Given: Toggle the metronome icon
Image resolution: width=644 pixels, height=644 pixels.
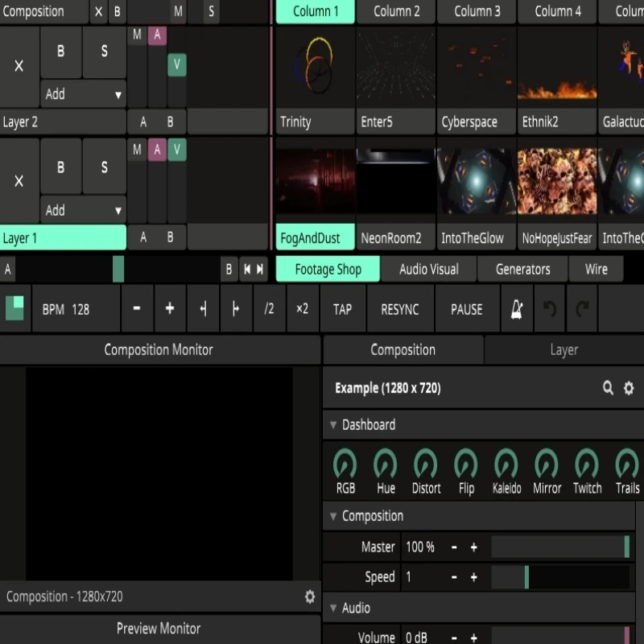Looking at the screenshot, I should tap(517, 309).
